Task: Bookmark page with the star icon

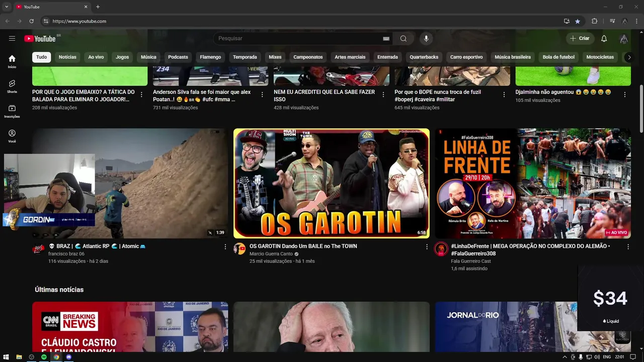Action: (x=578, y=21)
